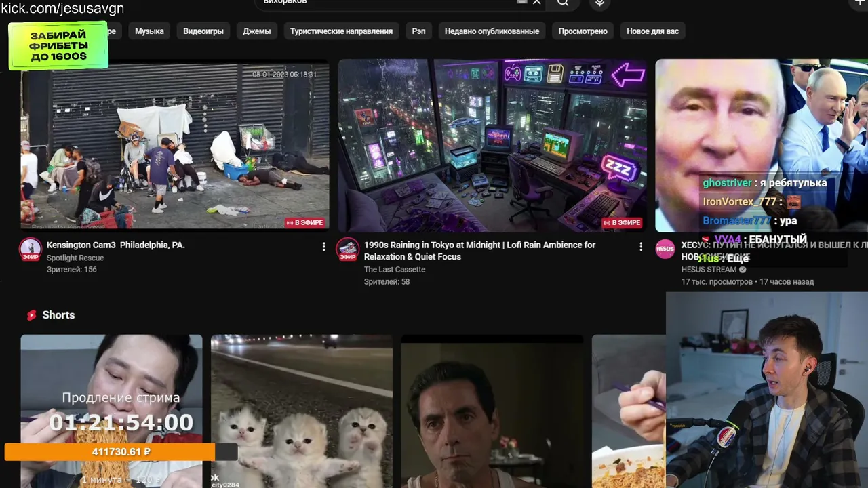The height and width of the screenshot is (488, 868).
Task: Open The Last Cassette channel avatar
Action: 347,249
